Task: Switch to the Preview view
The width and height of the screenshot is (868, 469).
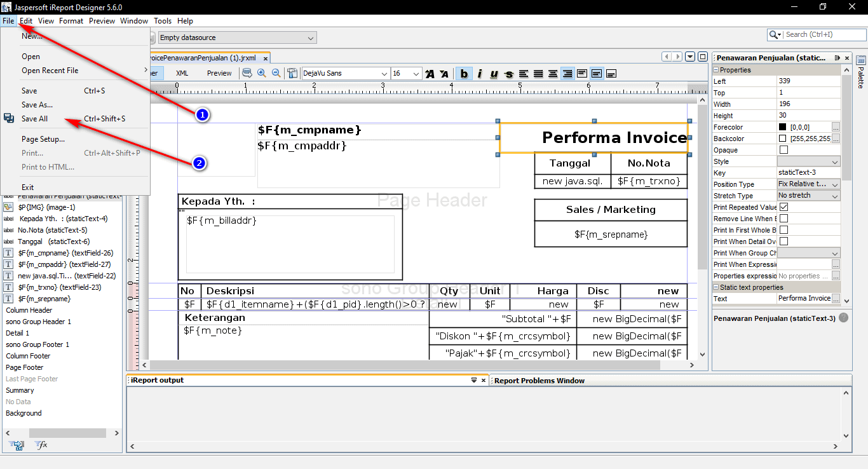Action: [x=219, y=74]
